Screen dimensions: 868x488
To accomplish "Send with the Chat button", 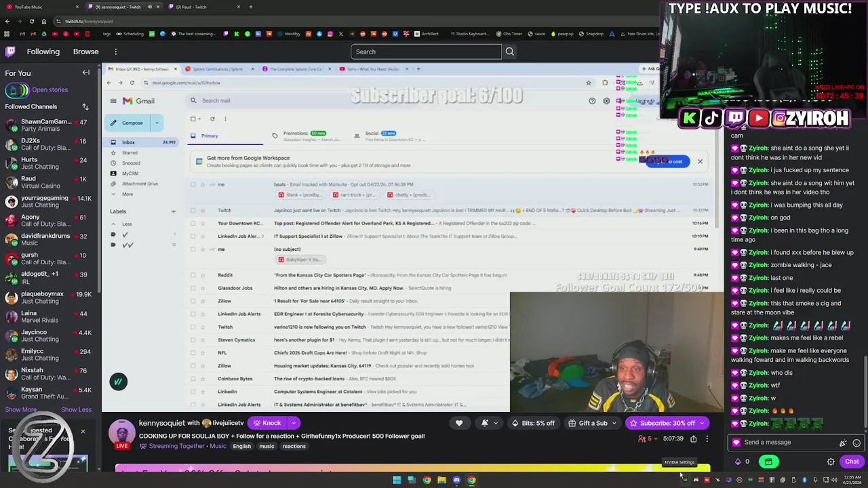I will (852, 462).
